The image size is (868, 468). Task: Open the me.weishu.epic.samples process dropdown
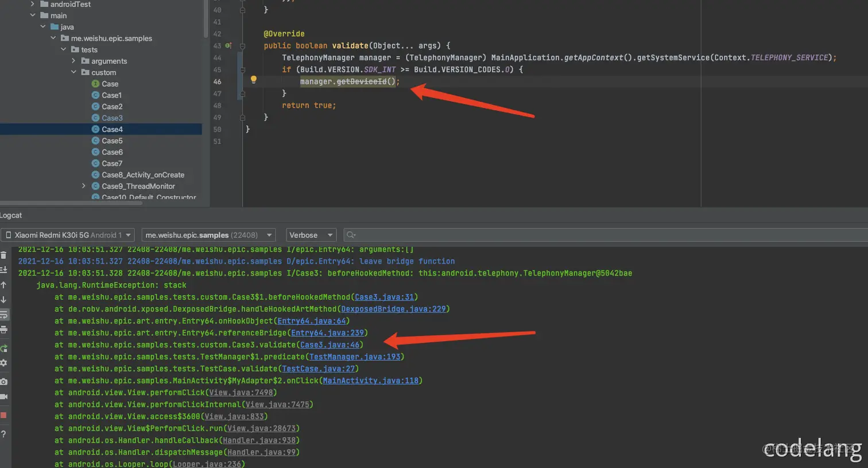coord(208,235)
